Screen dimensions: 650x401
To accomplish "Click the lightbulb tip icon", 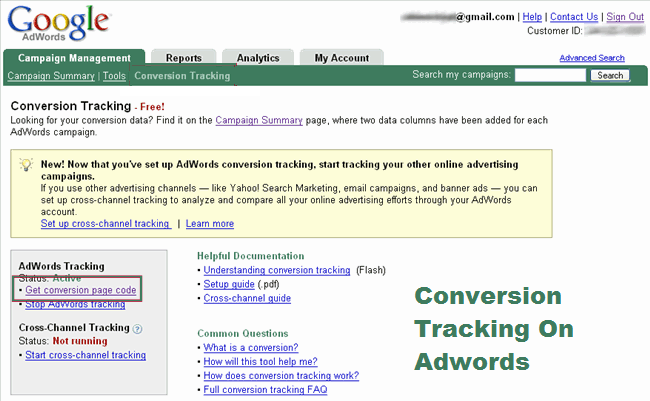I will tap(26, 165).
